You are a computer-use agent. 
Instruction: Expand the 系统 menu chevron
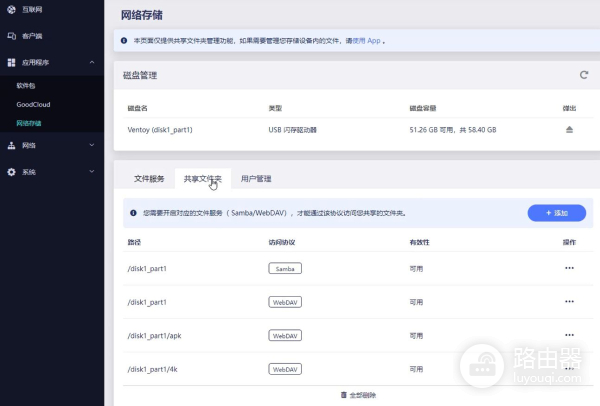tap(92, 171)
